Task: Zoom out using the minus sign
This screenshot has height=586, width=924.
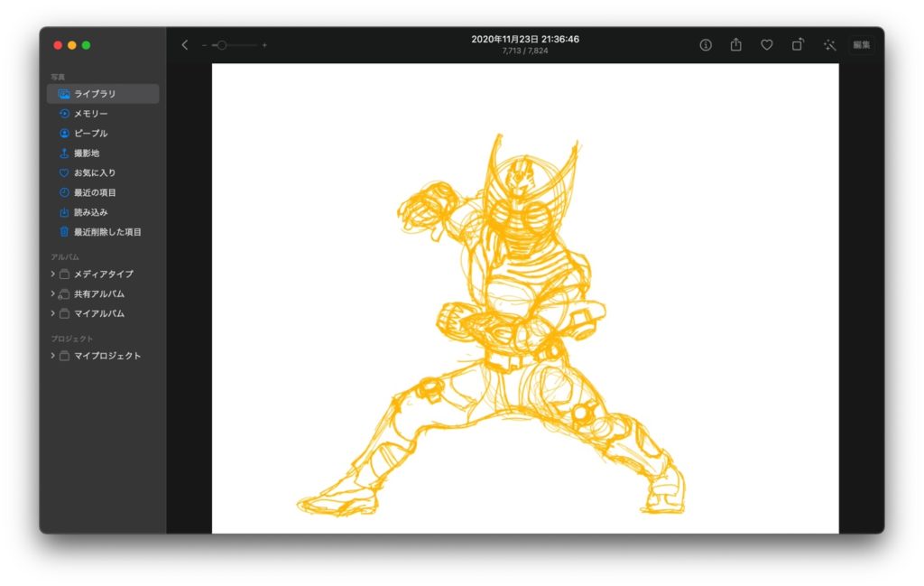Action: (x=204, y=45)
